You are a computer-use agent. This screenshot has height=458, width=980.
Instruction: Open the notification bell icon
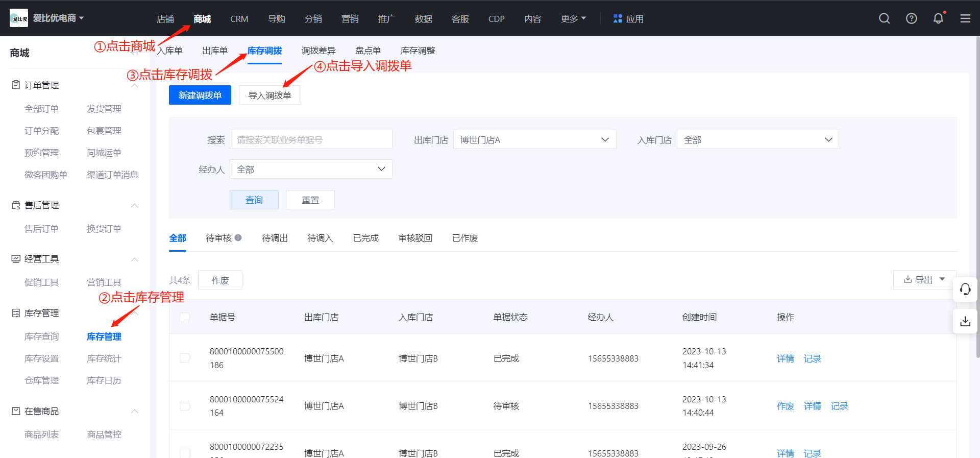point(938,18)
